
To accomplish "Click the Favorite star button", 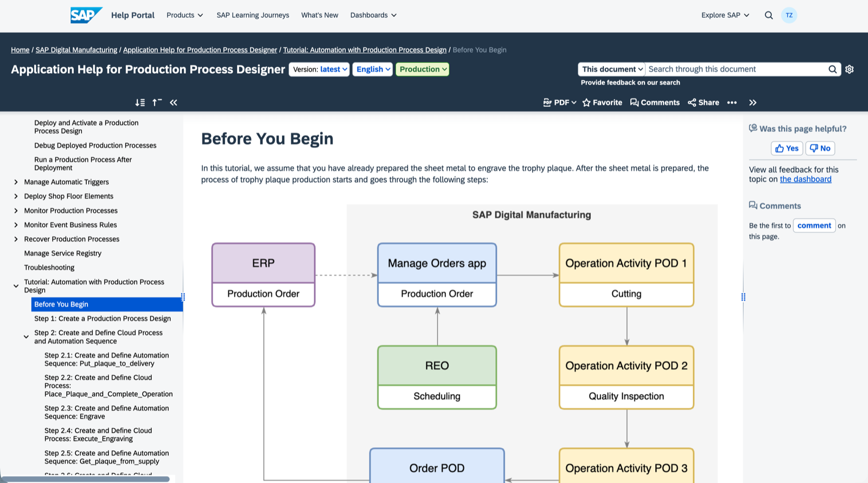I will point(602,103).
